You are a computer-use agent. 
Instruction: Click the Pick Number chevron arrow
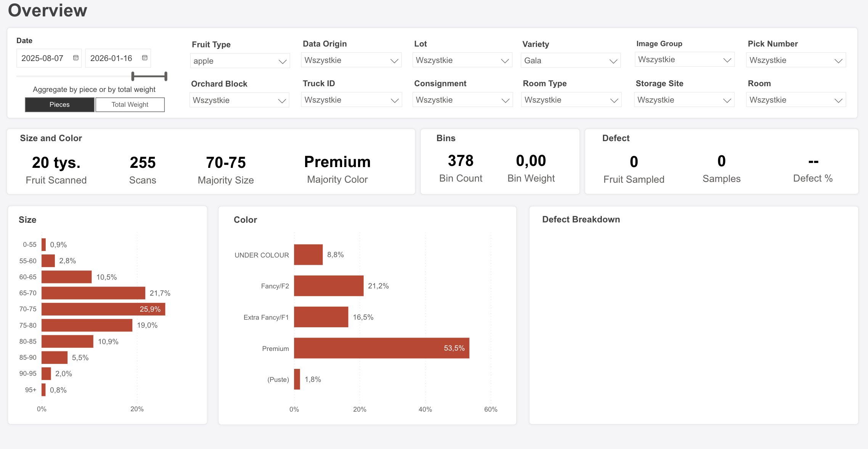tap(838, 61)
